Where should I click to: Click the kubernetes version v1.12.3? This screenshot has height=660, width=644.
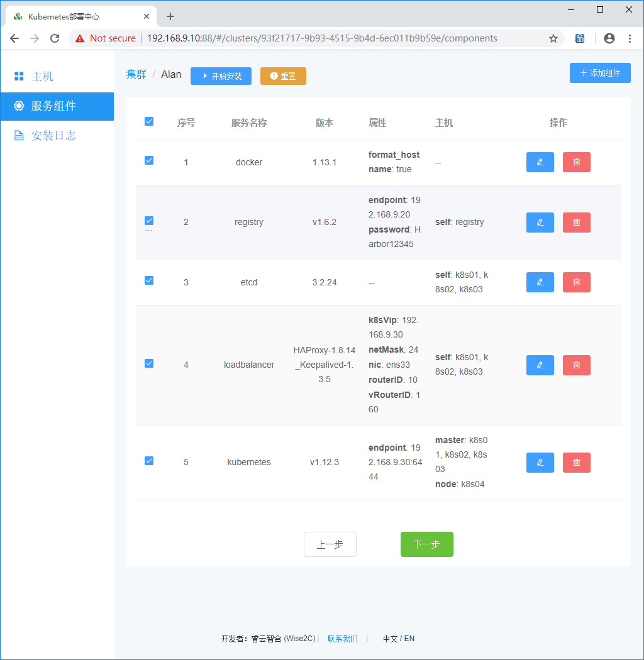coord(325,462)
